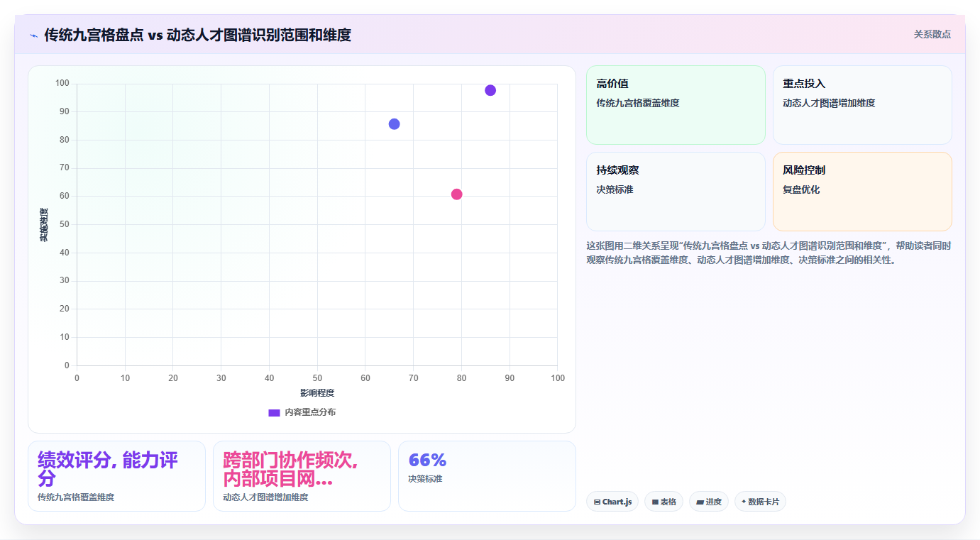Click the 数据卡片 tag chip

(760, 502)
